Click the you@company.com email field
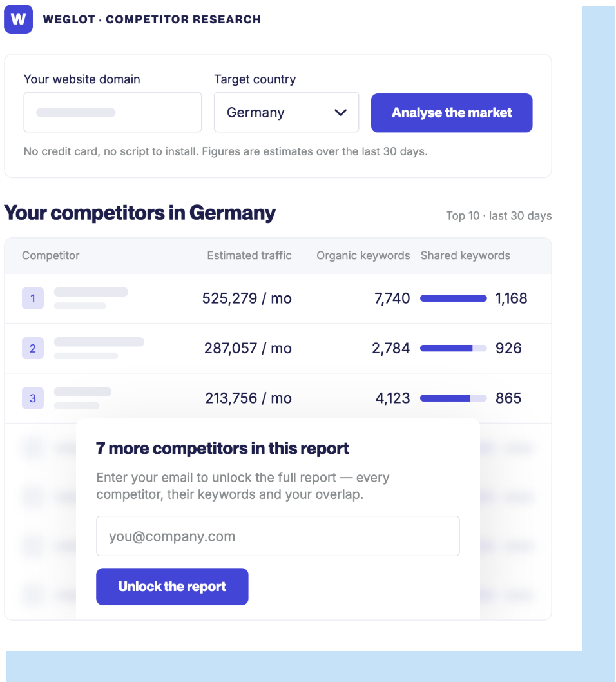The image size is (616, 682). [278, 536]
